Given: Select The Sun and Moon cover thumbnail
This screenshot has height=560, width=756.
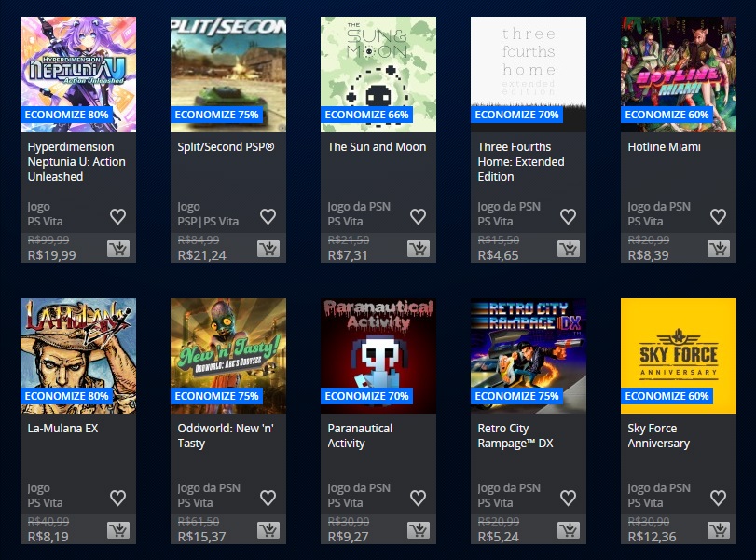Looking at the screenshot, I should 378,75.
